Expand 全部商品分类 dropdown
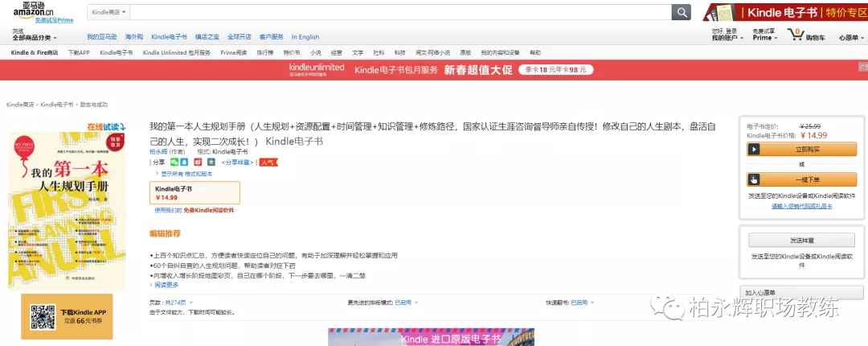This screenshot has width=868, height=346. [35, 38]
